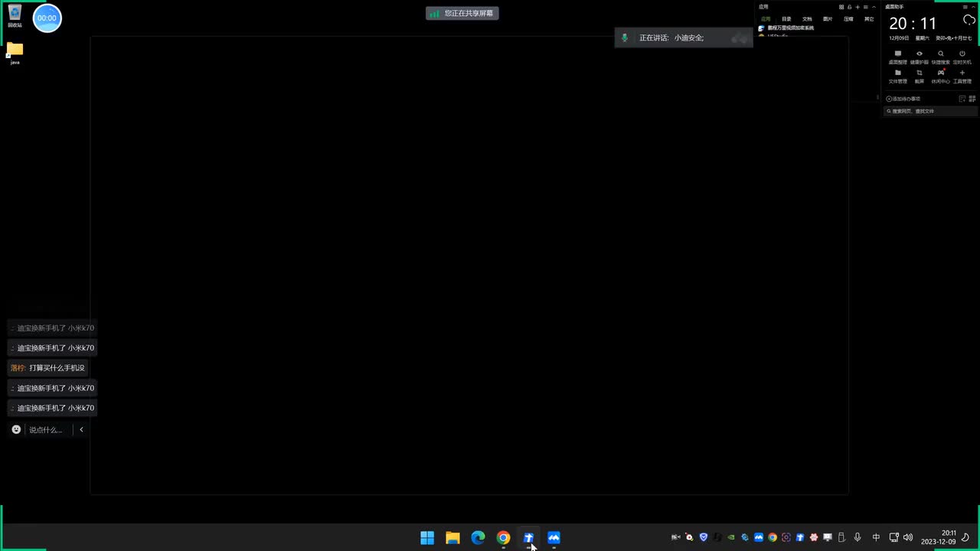Toggle the 中 input method indicator
This screenshot has height=551, width=980.
click(x=876, y=537)
